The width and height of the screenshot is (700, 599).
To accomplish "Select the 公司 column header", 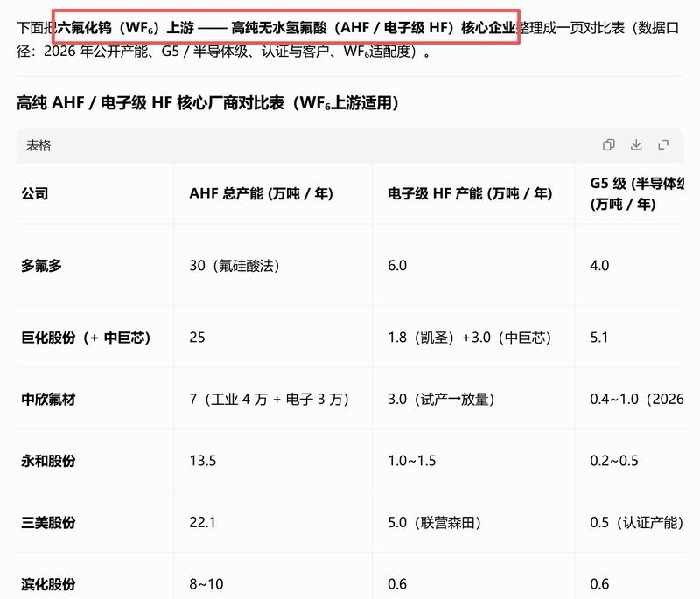I will [x=35, y=193].
